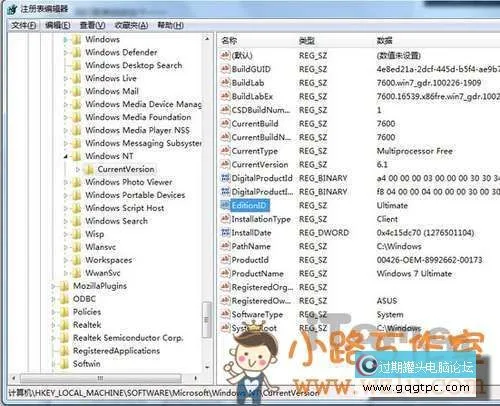Open the 查看(V) menu
This screenshot has height=406, width=500.
(x=92, y=25)
